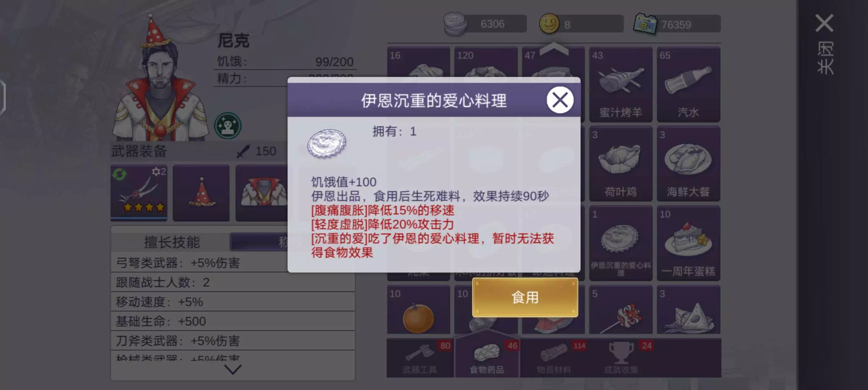
Task: Click the 食用 button to eat the dish
Action: pyautogui.click(x=525, y=298)
